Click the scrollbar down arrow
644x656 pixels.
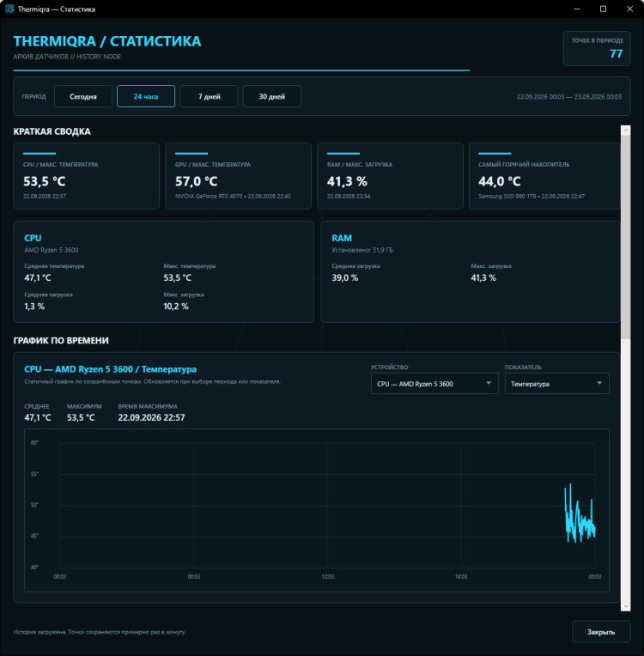point(626,606)
